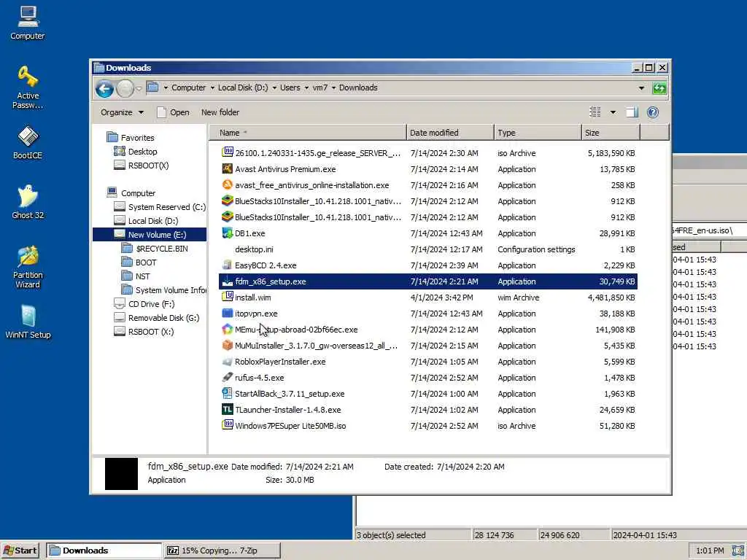This screenshot has width=747, height=560.
Task: Expand the Local Disk (D:) breadcrumb arrow
Action: tap(274, 87)
